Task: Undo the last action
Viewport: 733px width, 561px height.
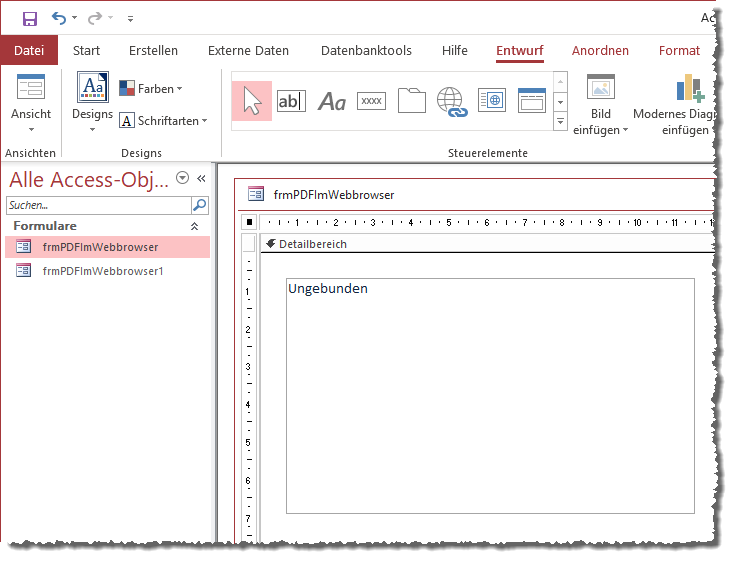Action: (x=59, y=18)
